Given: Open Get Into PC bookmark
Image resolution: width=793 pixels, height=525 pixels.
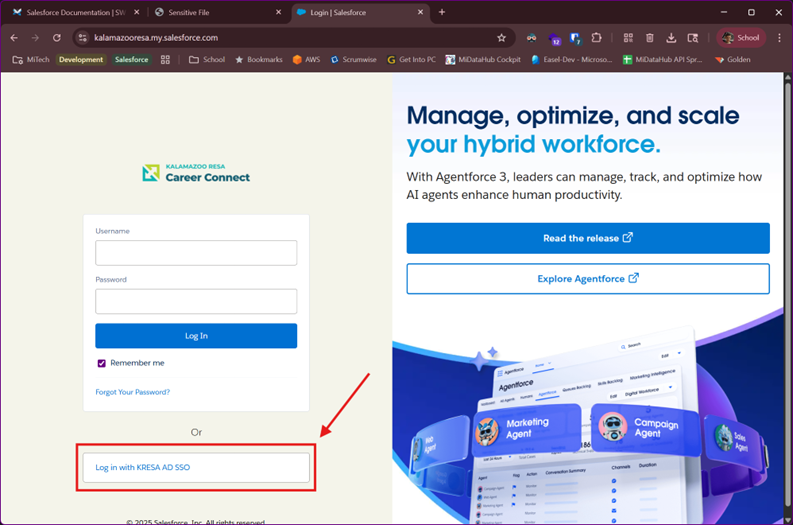Looking at the screenshot, I should 412,60.
